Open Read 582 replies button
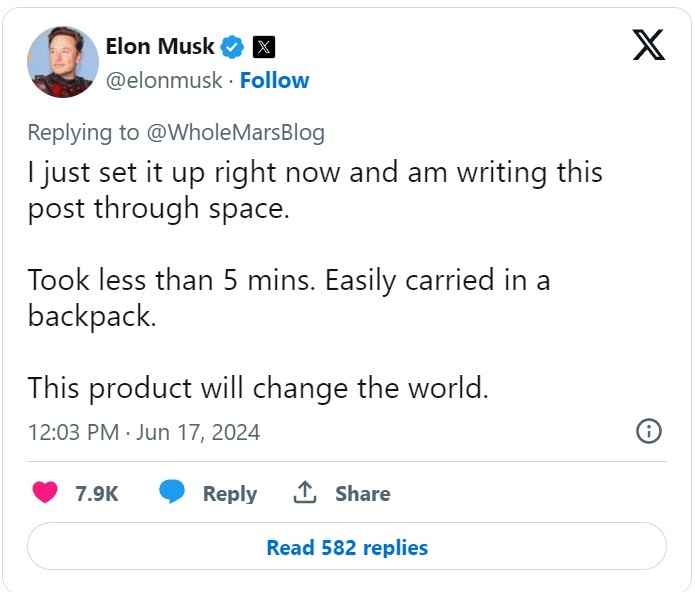This screenshot has height=592, width=695. [x=346, y=547]
